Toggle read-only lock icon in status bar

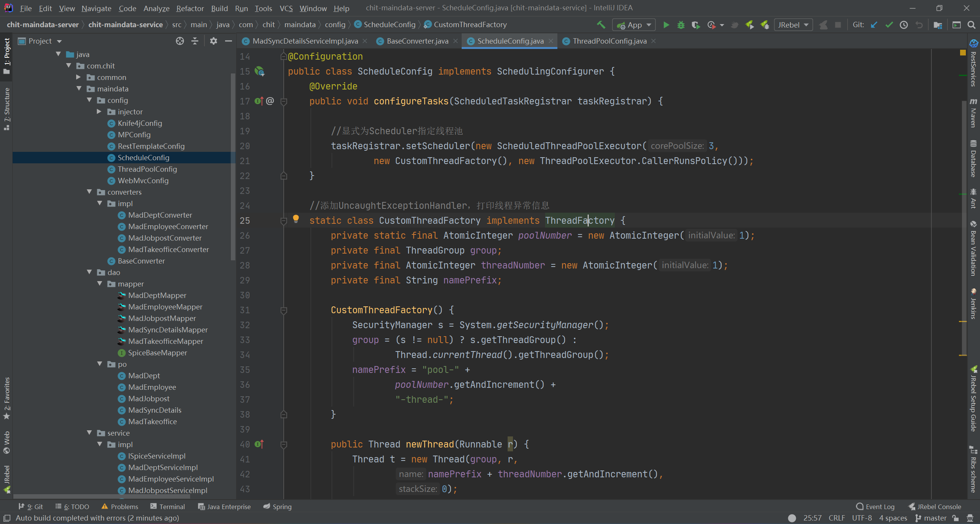point(956,518)
